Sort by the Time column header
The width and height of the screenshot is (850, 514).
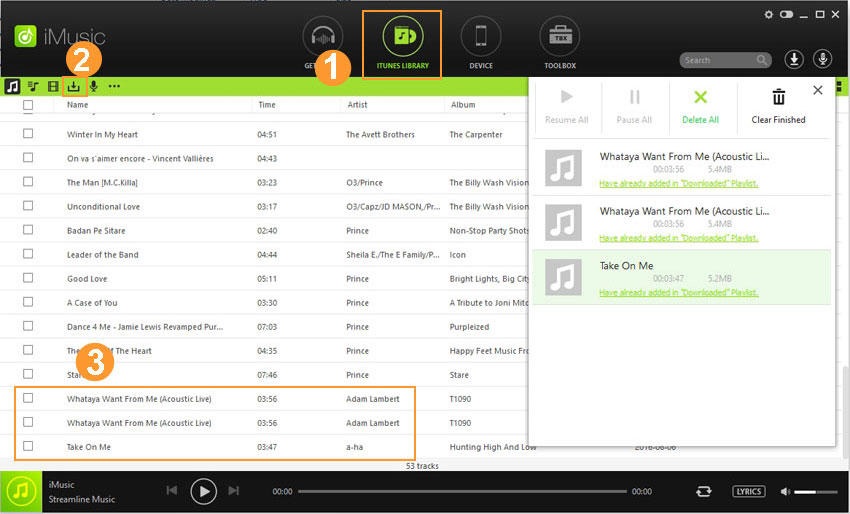267,105
